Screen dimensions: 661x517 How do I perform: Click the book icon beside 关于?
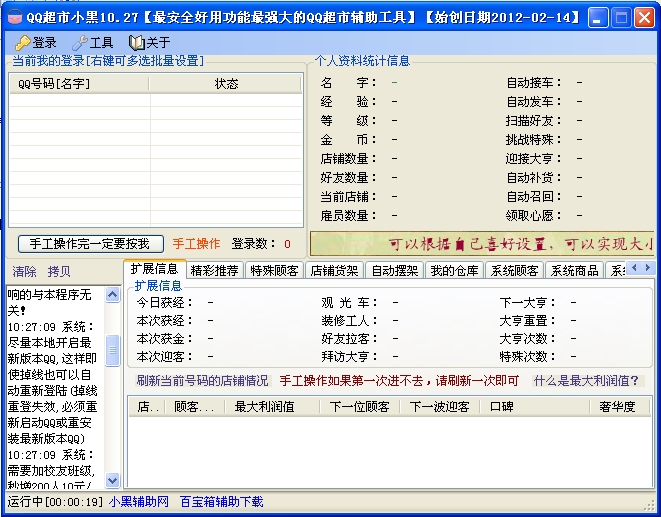tap(136, 43)
